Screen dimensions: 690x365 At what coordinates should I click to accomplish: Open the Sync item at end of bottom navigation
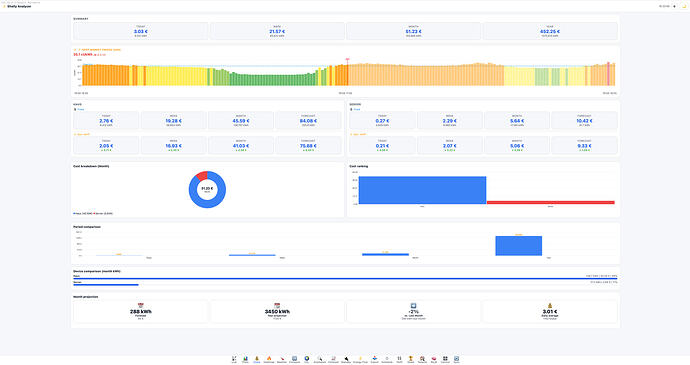click(x=456, y=360)
